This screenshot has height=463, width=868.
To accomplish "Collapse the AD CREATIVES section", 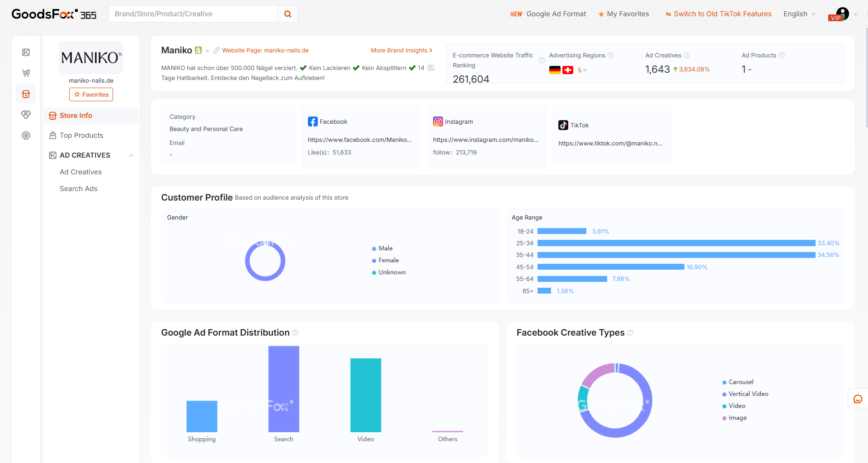I will coord(131,155).
